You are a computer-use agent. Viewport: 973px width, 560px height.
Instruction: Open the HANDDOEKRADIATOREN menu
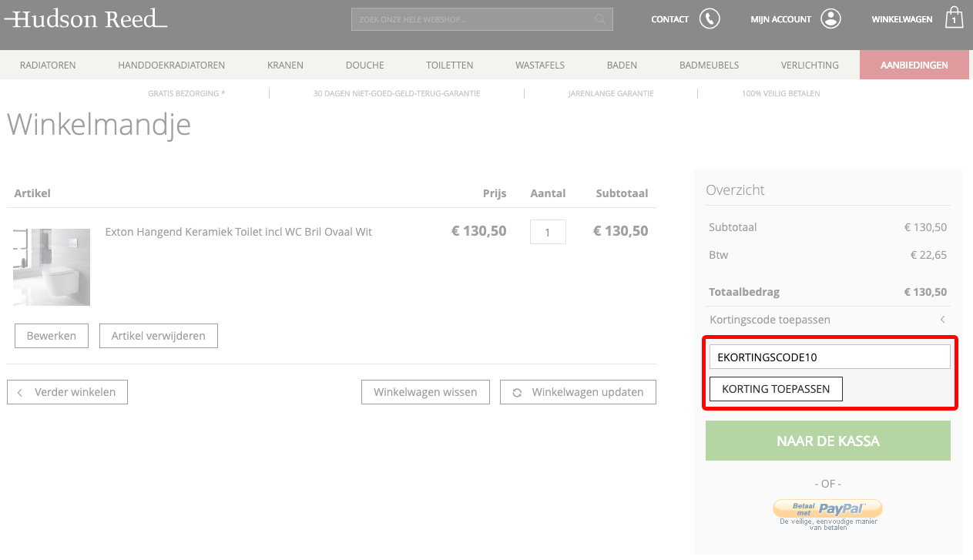[x=171, y=65]
